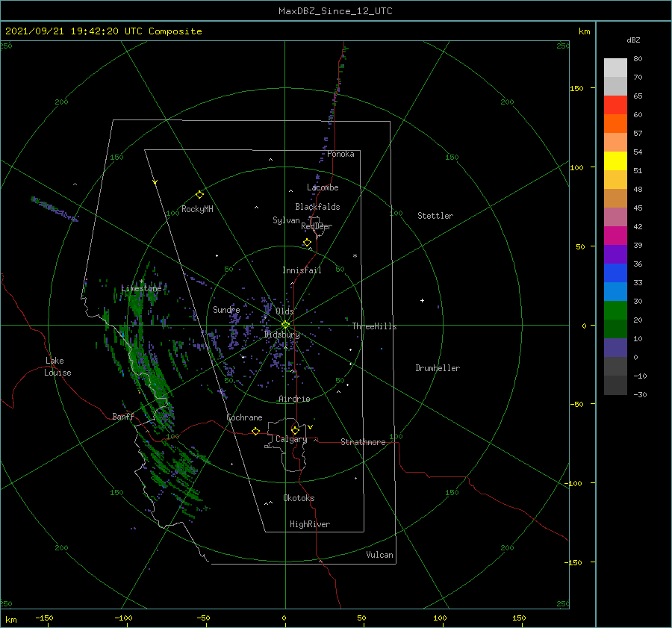Click the RockyMH label
This screenshot has width=672, height=628.
[197, 209]
